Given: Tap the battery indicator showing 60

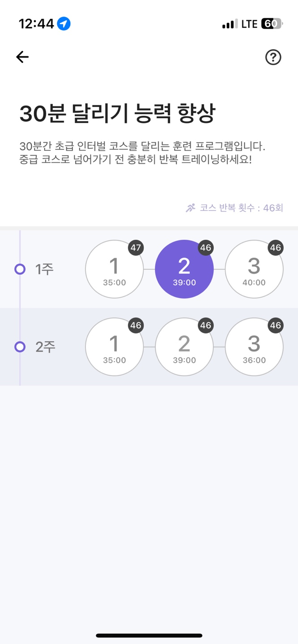Looking at the screenshot, I should [x=272, y=24].
